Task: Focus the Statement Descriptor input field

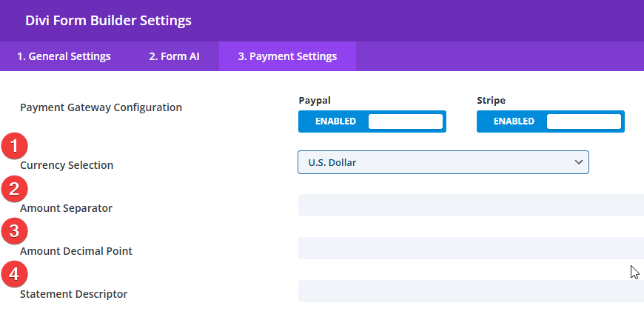Action: tap(471, 291)
